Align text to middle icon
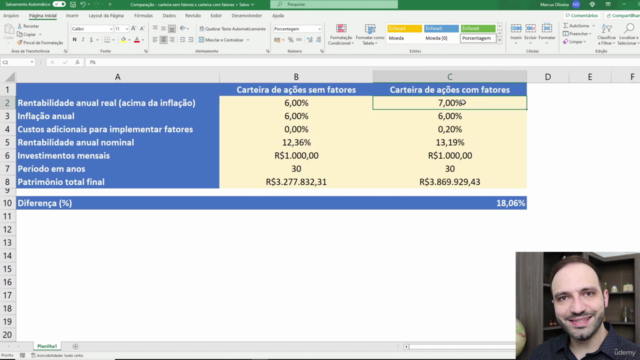This screenshot has height=360, width=640. [163, 29]
